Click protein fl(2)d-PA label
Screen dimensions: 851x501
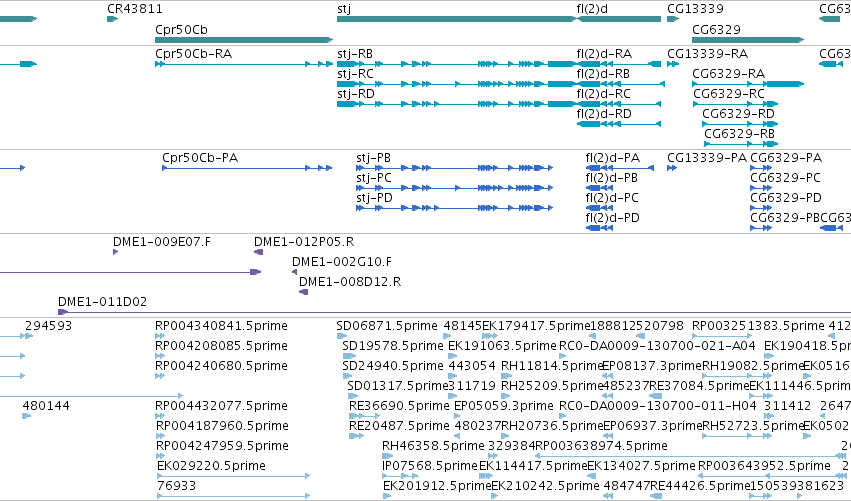[x=612, y=158]
